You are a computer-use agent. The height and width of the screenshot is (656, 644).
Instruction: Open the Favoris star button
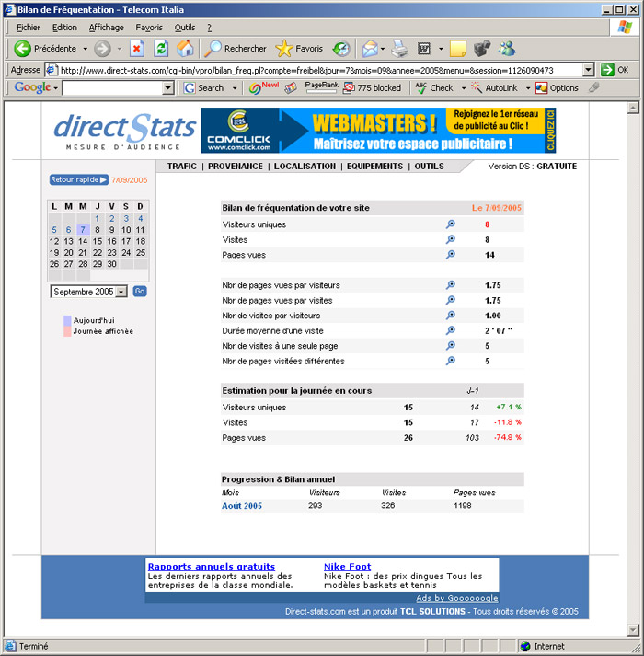(x=299, y=49)
